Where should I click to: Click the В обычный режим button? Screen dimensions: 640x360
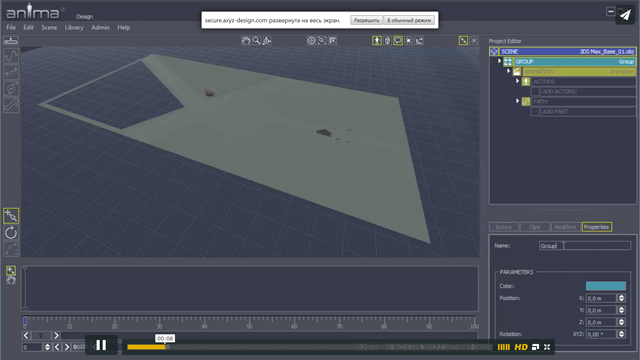point(409,20)
